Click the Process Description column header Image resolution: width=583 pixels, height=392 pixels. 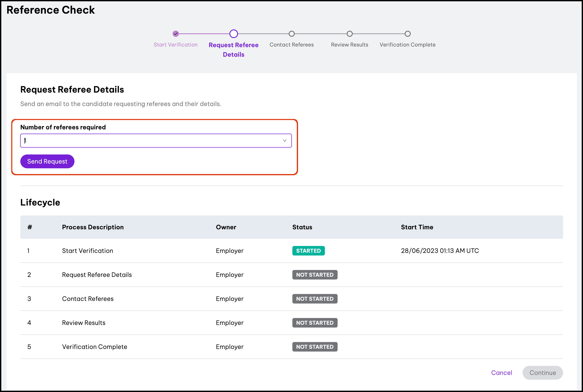click(x=93, y=227)
